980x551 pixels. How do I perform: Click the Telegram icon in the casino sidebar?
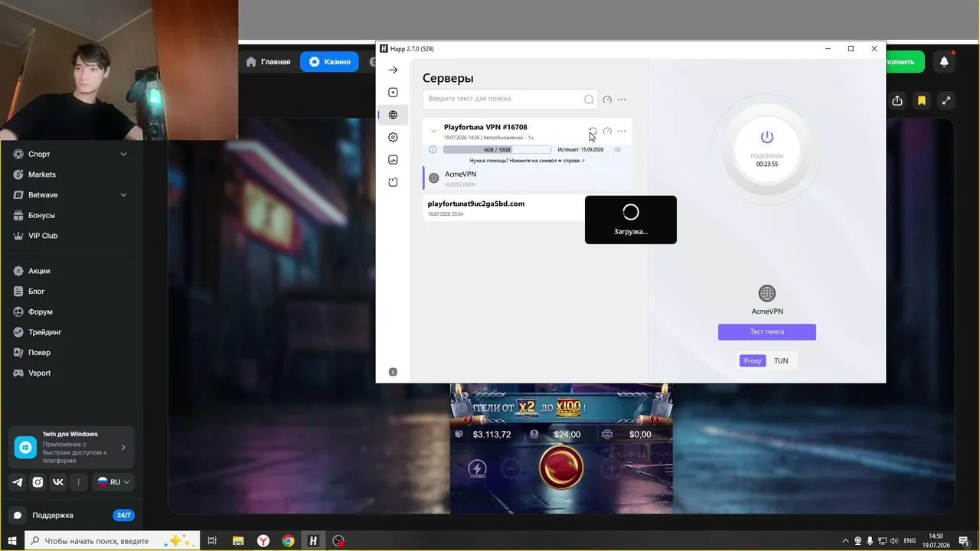(x=18, y=482)
